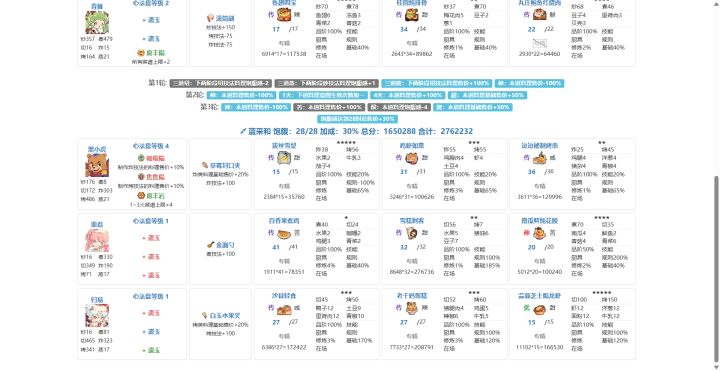
Task: Open dish icon for the 22/22 quantity dish
Action: (540, 15)
